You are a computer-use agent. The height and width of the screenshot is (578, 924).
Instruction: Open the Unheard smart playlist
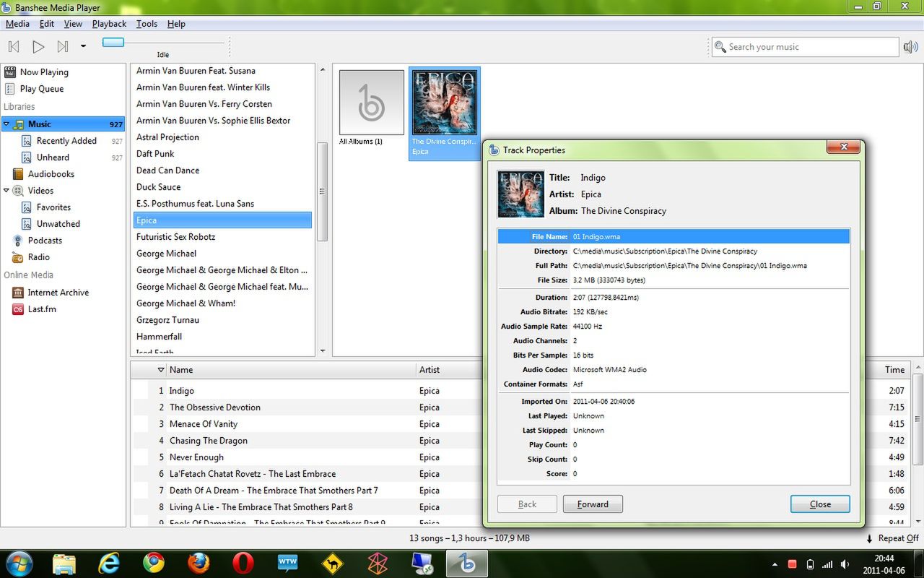click(x=53, y=158)
